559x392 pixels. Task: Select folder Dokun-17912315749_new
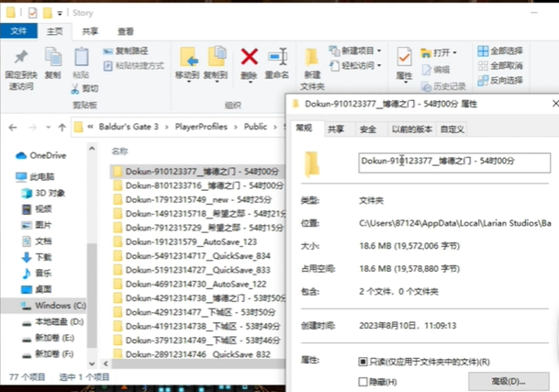click(x=193, y=200)
